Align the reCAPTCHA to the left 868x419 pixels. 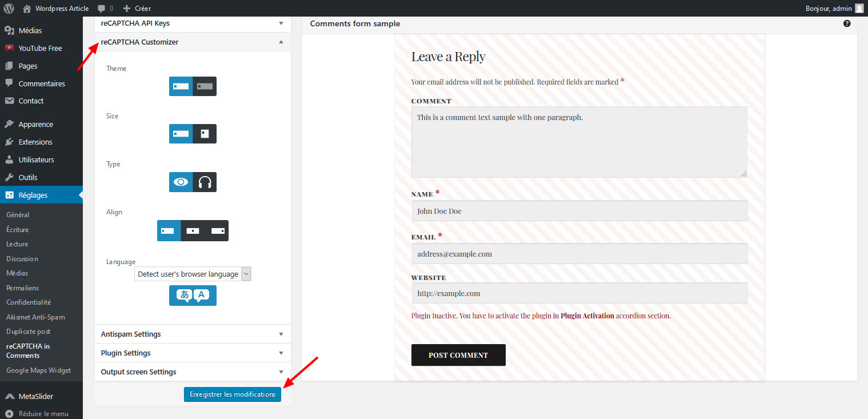(x=169, y=230)
